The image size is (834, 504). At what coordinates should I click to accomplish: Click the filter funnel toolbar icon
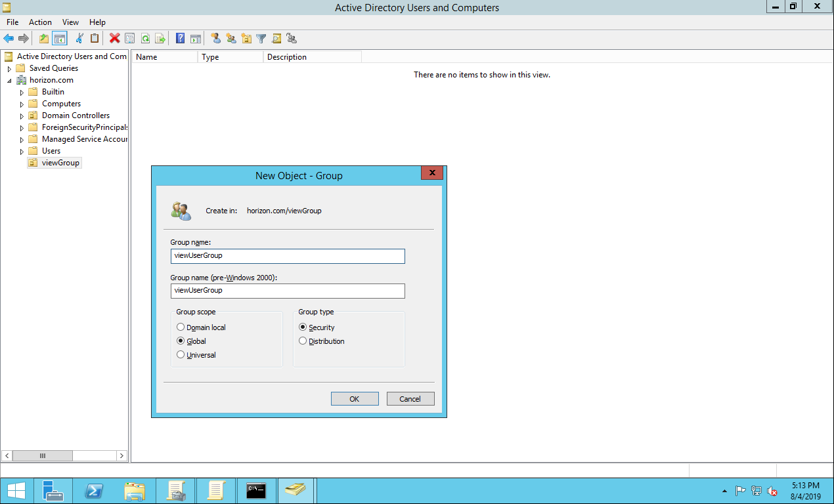[261, 39]
